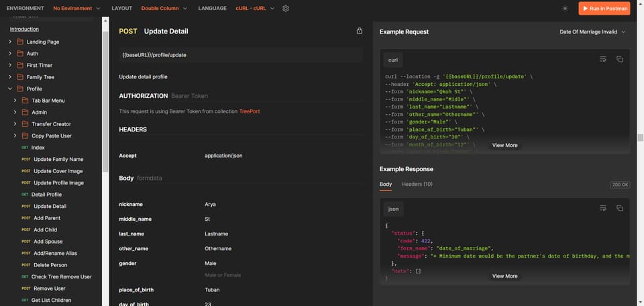Click the place_of_birth value Tuban
The image size is (644, 306).
tap(212, 290)
